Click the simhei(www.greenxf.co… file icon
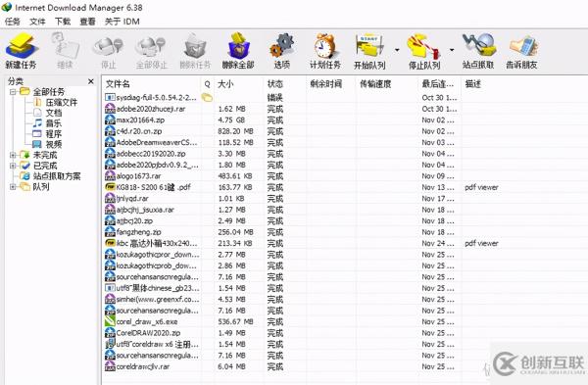The image size is (588, 385). click(110, 299)
